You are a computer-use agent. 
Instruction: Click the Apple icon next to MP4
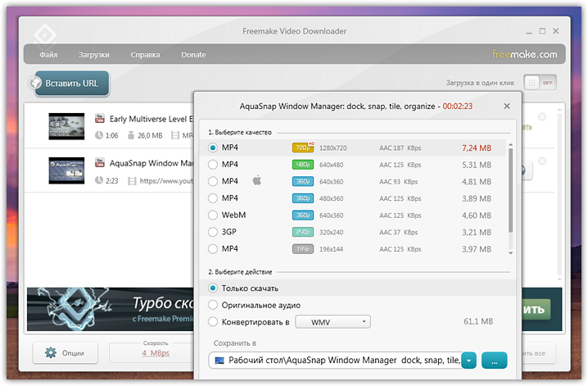coord(257,181)
